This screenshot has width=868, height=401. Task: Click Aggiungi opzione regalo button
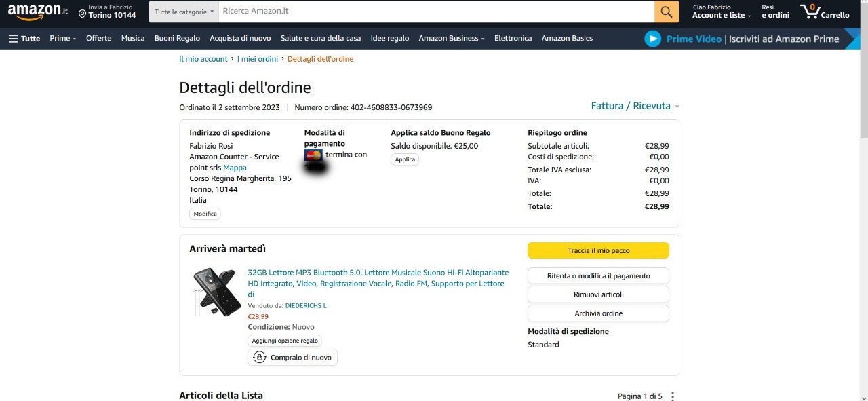point(285,341)
